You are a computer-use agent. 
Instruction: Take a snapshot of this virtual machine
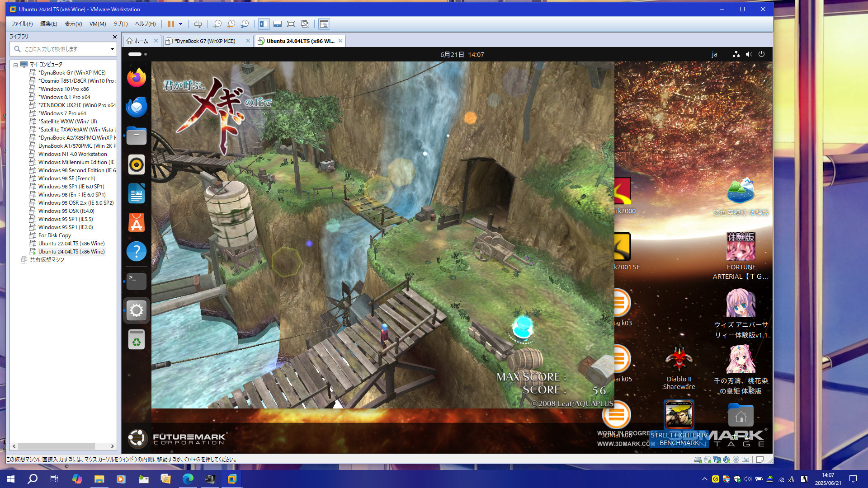(217, 24)
